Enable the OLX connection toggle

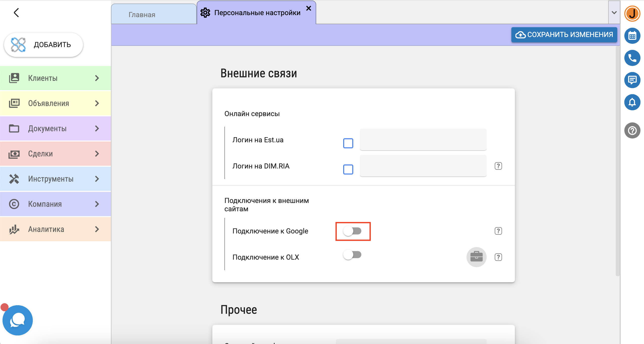click(x=353, y=255)
